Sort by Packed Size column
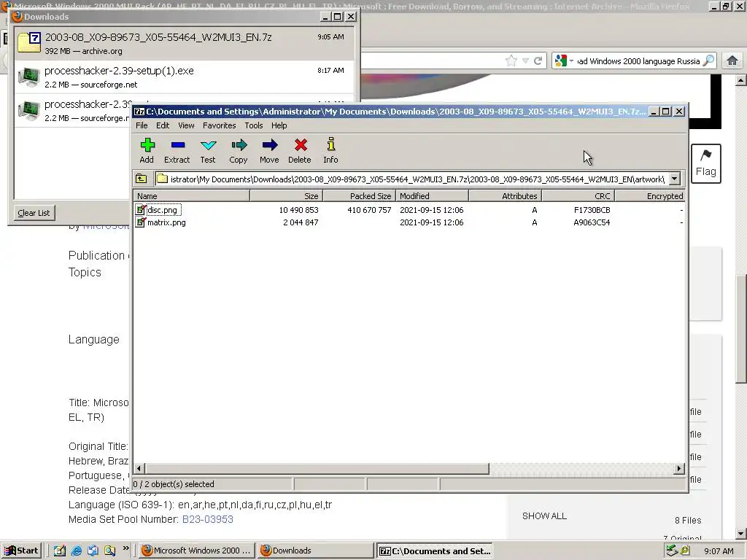The width and height of the screenshot is (747, 560). click(359, 195)
